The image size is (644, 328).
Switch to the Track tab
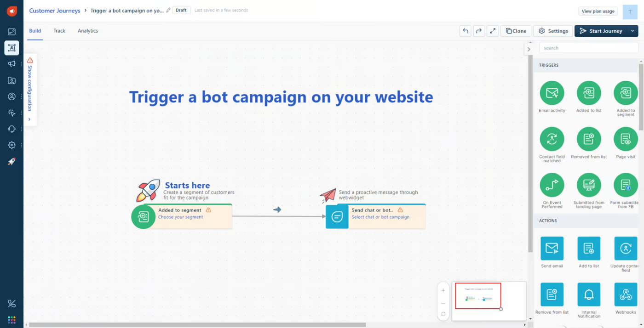[x=59, y=31]
